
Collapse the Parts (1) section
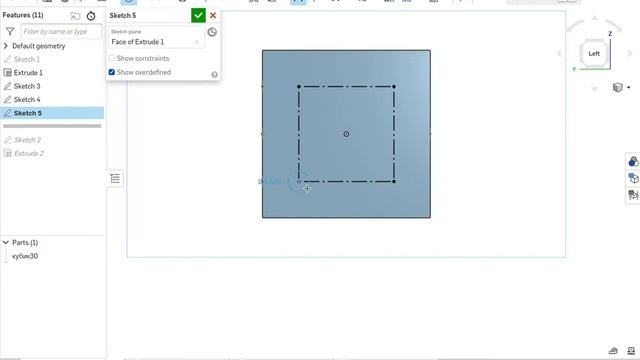tap(6, 242)
